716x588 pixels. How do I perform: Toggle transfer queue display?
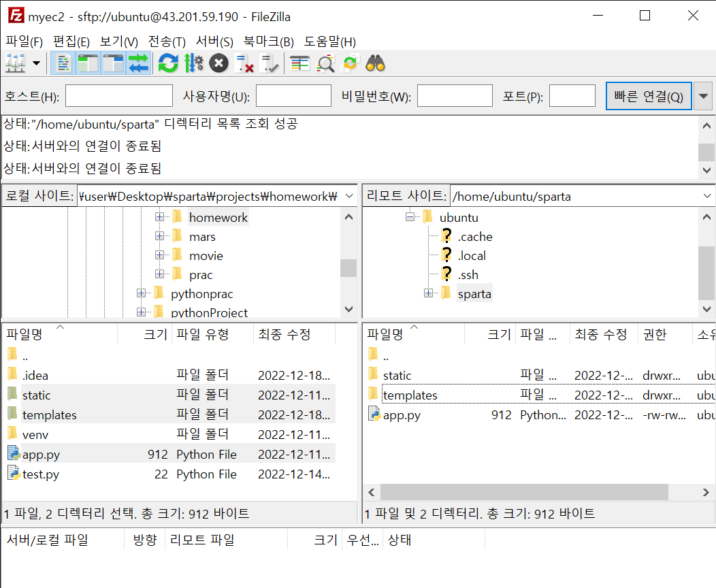[x=138, y=63]
